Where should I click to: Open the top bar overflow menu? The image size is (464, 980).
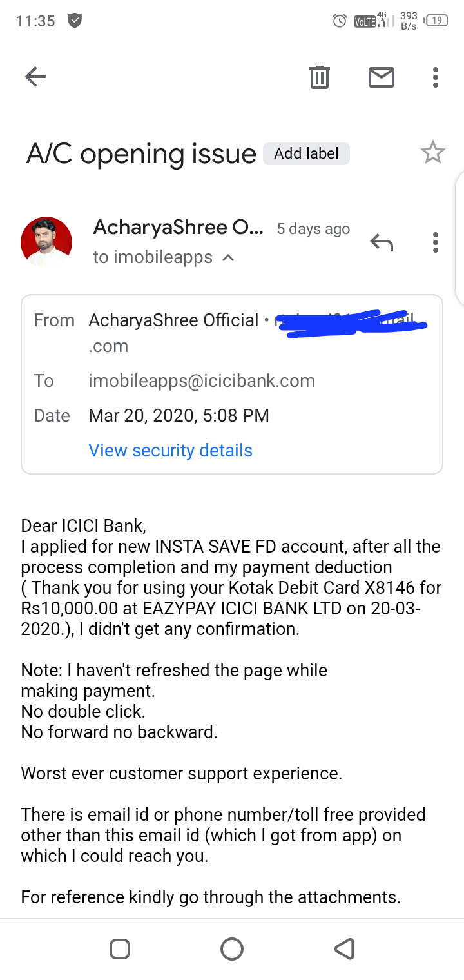(x=436, y=77)
